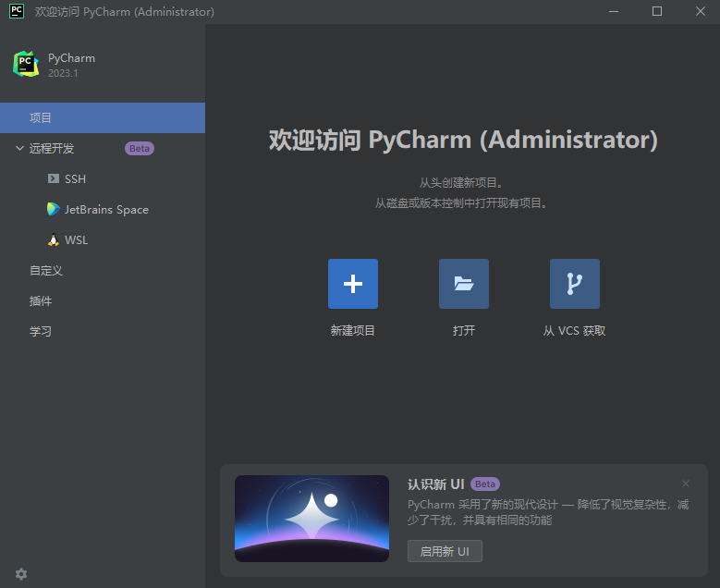This screenshot has height=588, width=720.
Task: Click the SSH terminal icon
Action: (54, 178)
